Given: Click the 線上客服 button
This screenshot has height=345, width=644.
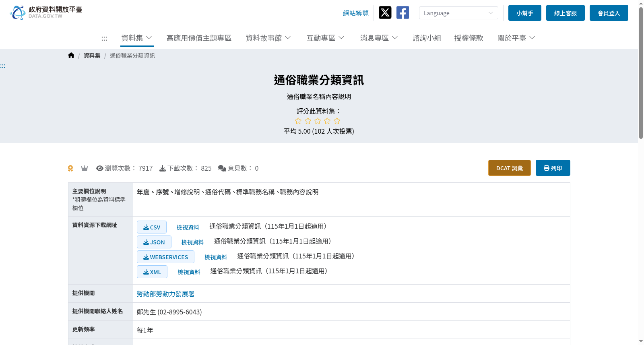Looking at the screenshot, I should pyautogui.click(x=566, y=13).
